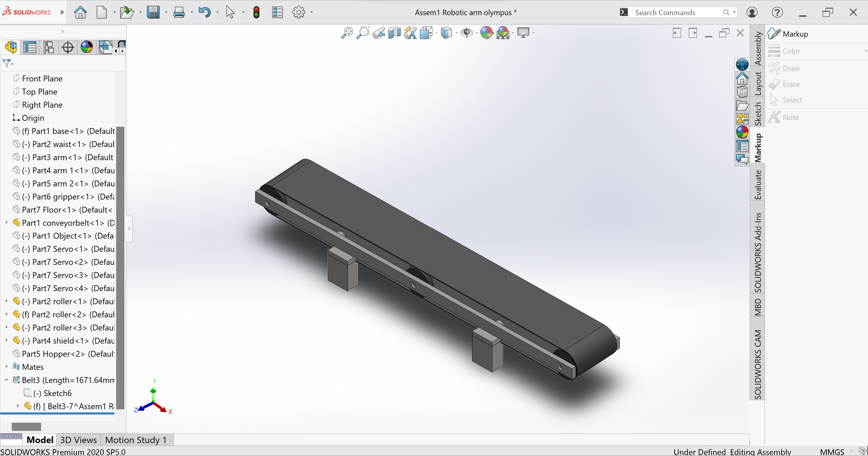Open the DimXpertManager crosshair tab
This screenshot has width=868, height=456.
click(x=68, y=47)
